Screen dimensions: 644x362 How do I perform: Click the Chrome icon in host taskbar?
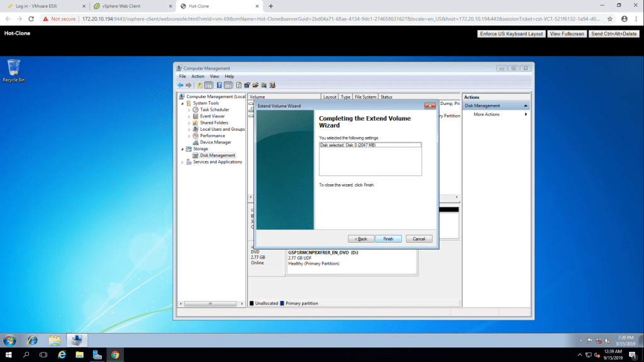(x=115, y=355)
